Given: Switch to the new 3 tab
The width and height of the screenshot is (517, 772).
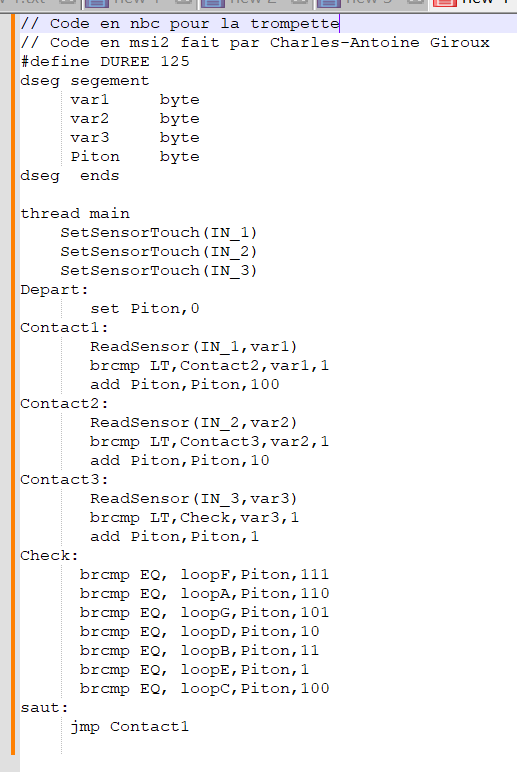Looking at the screenshot, I should (362, 2).
